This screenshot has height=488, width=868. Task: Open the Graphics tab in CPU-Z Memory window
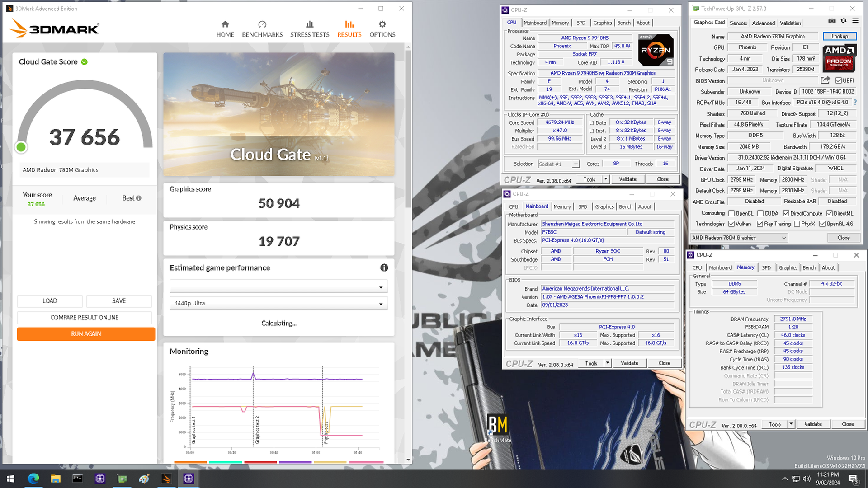[788, 267]
